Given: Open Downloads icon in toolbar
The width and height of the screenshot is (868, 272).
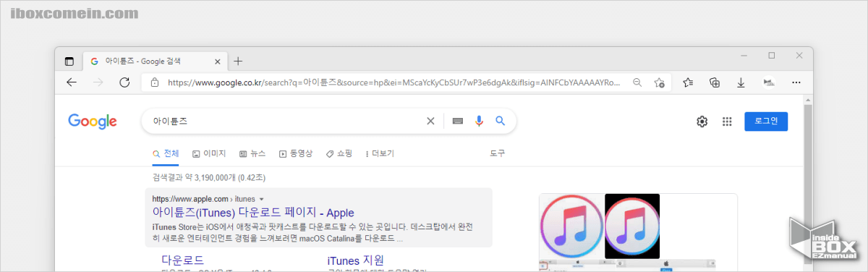Looking at the screenshot, I should point(741,82).
